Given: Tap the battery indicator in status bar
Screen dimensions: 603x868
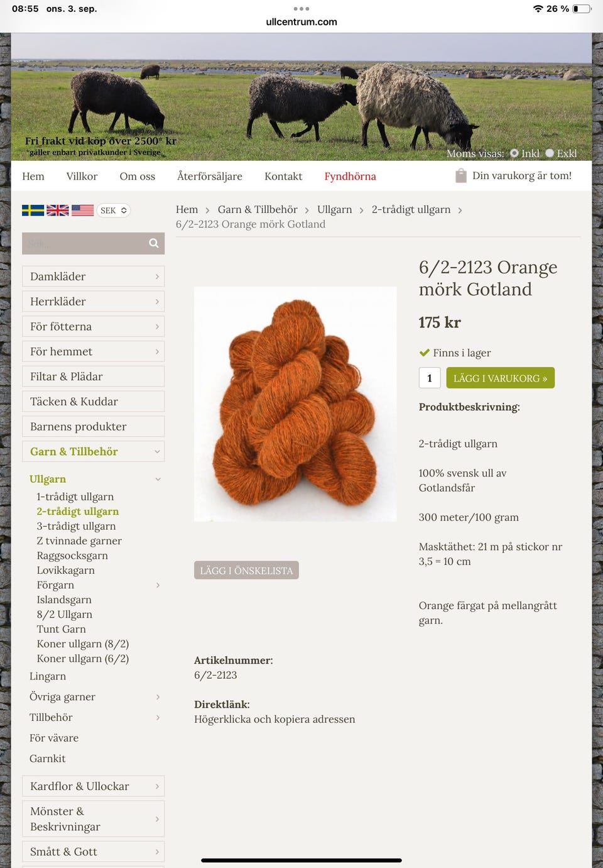Looking at the screenshot, I should (582, 9).
